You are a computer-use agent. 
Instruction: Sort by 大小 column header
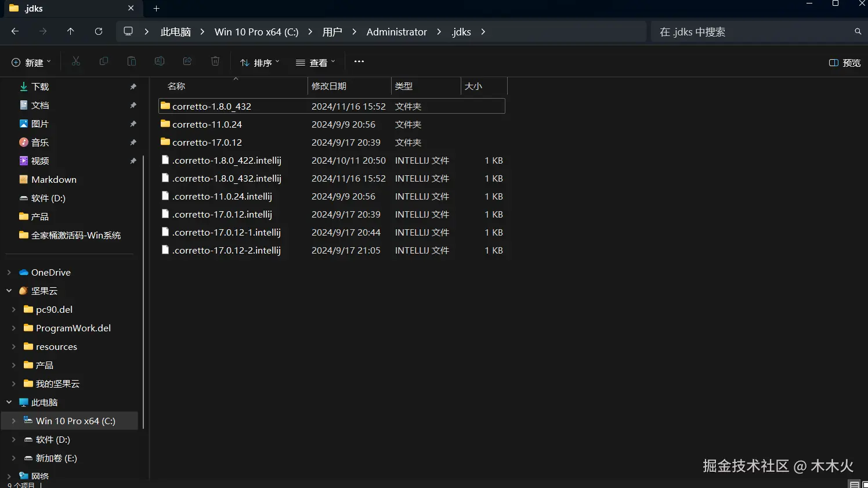[x=484, y=86]
